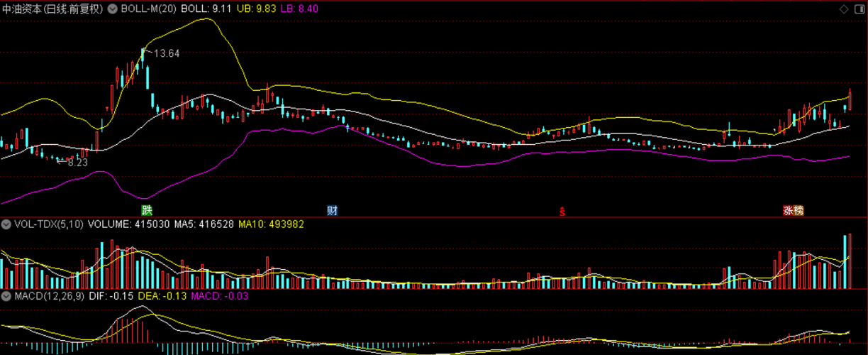
Task: Select the VOLUME: 415030 label
Action: (128, 224)
